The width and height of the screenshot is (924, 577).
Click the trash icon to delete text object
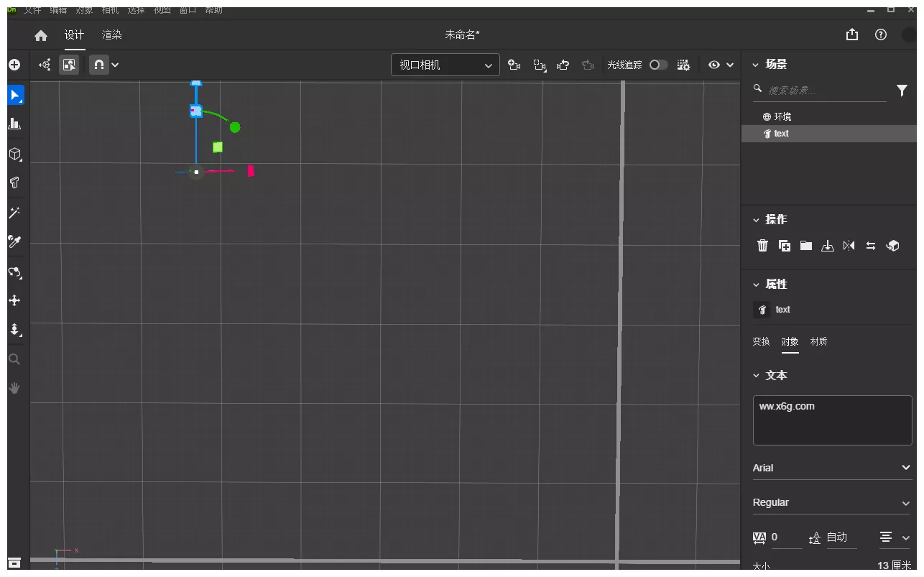tap(762, 245)
